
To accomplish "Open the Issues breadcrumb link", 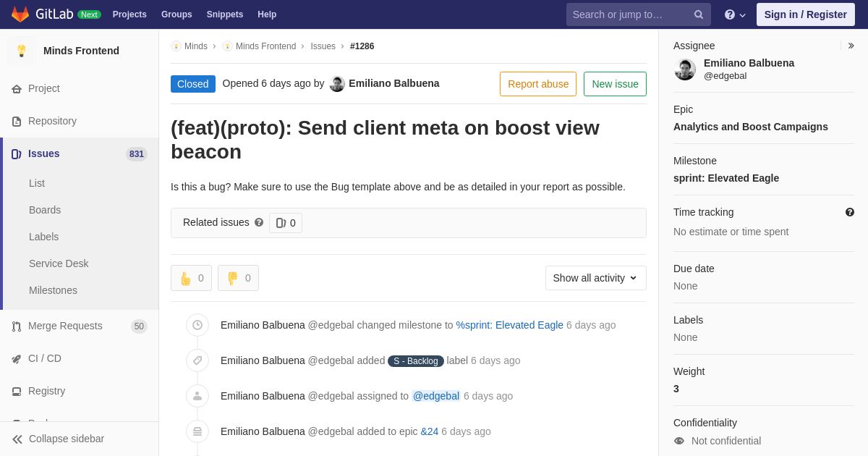I will 323,46.
